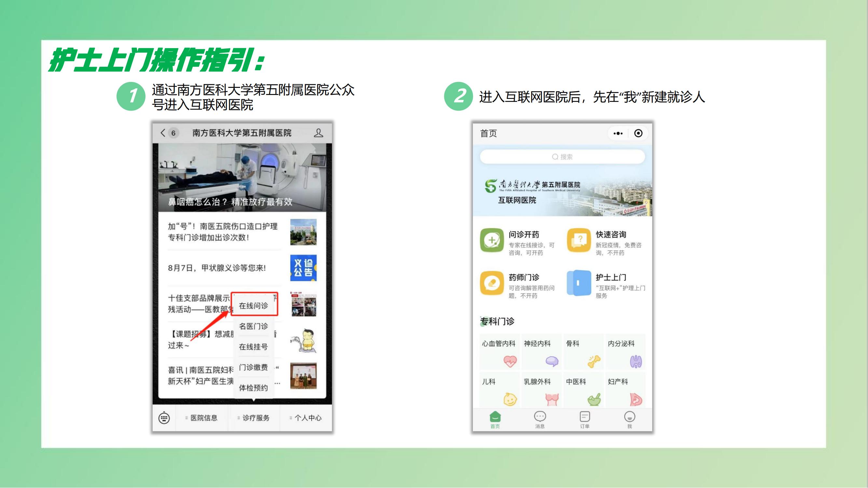Open the 护士上门 blue door icon
This screenshot has height=488, width=868.
[579, 283]
